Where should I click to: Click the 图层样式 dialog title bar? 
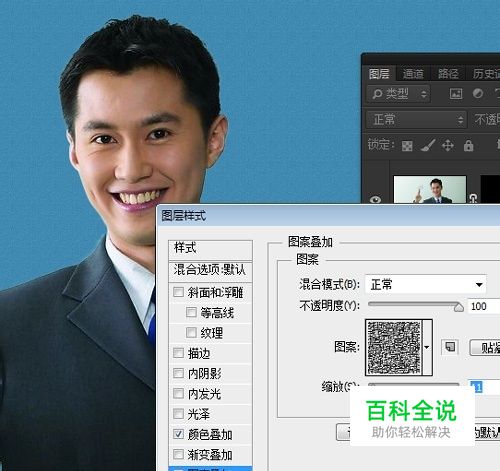coord(328,216)
